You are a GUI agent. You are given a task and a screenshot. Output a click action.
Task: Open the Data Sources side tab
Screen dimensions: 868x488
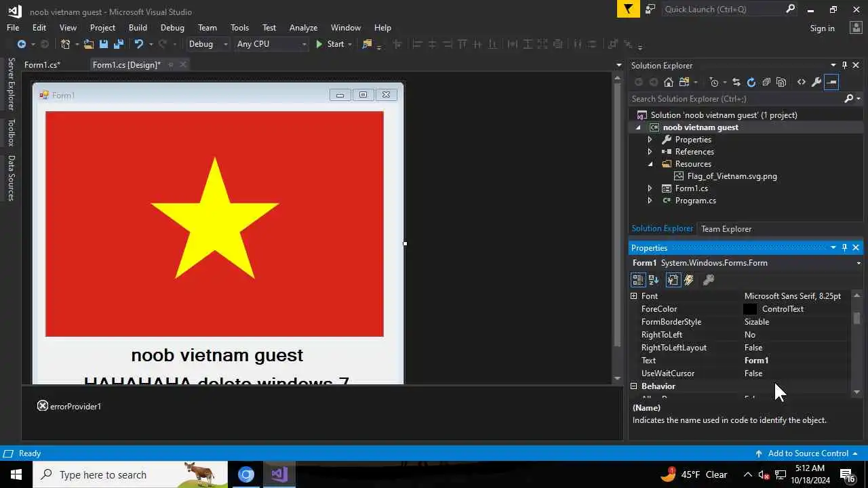coord(11,178)
